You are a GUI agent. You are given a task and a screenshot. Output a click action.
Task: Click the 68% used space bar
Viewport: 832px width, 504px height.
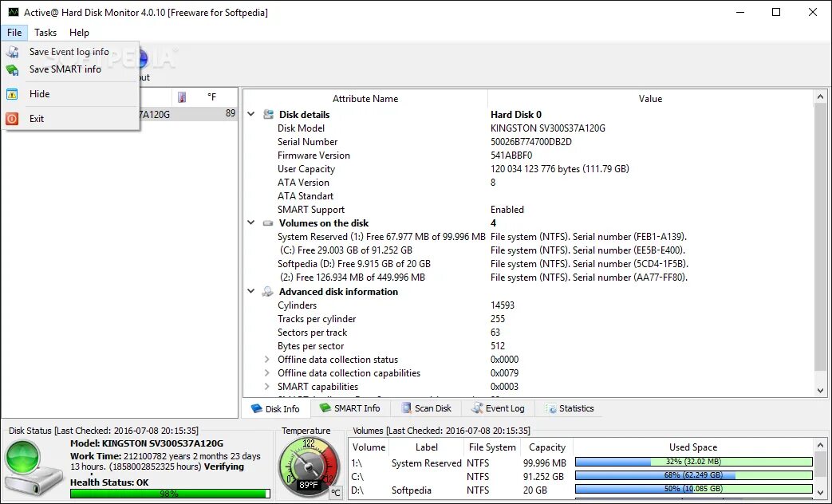pos(693,475)
